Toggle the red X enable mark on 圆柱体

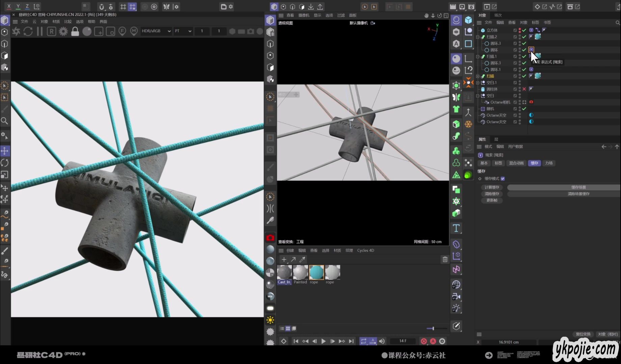click(524, 89)
